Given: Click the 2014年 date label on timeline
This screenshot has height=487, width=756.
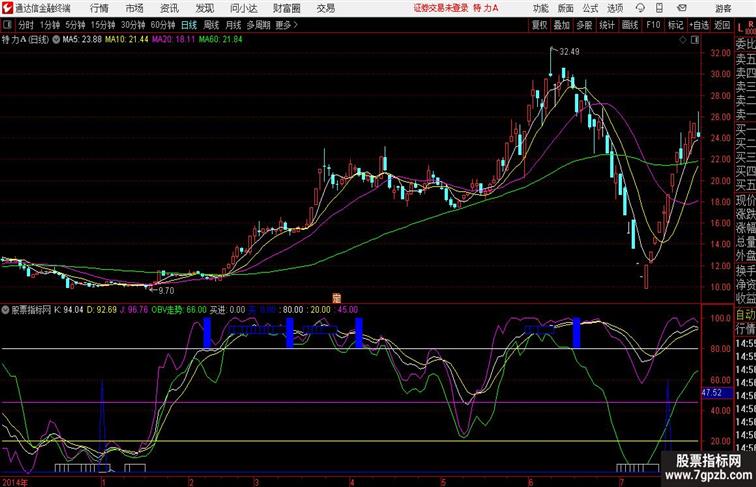Looking at the screenshot, I should (x=15, y=482).
